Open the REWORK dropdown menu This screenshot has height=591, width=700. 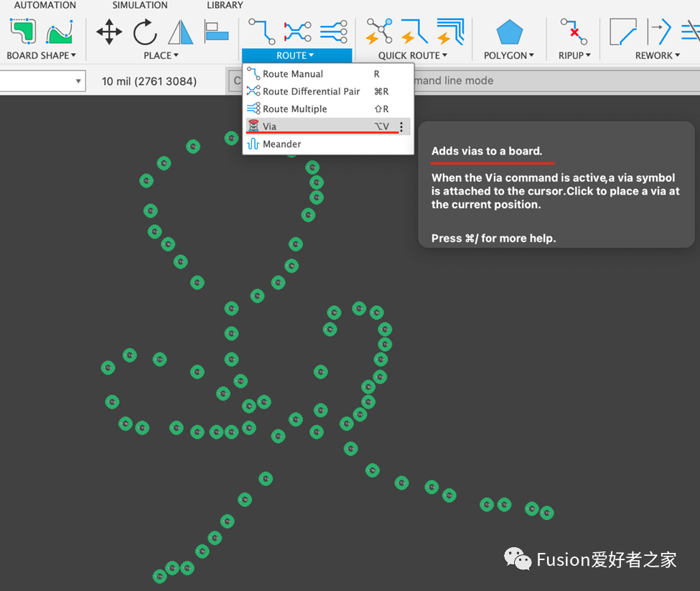[x=657, y=55]
